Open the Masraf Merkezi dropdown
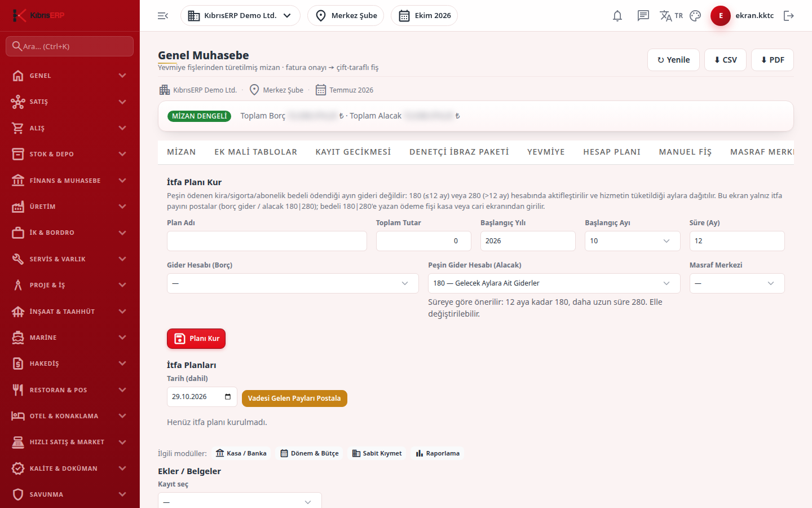 tap(737, 283)
